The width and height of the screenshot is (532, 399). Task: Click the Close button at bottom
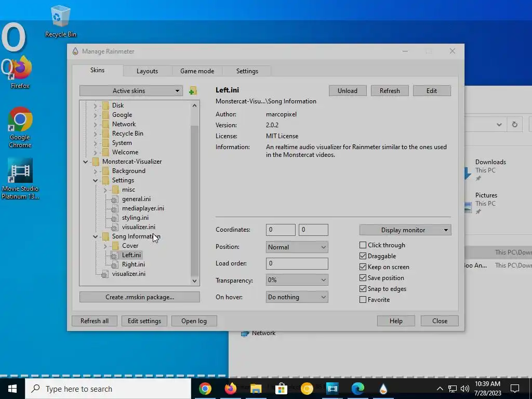point(440,321)
